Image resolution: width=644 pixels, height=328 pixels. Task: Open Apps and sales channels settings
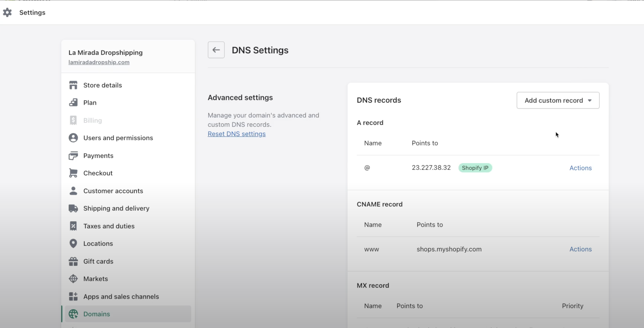[121, 296]
